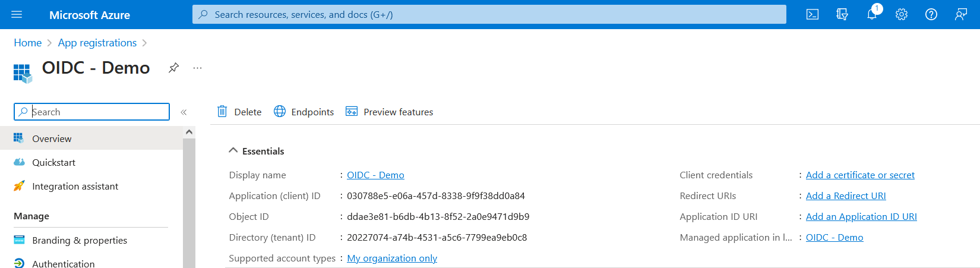Pin the OIDC - Demo app
Viewport: 980px width, 268px height.
173,68
